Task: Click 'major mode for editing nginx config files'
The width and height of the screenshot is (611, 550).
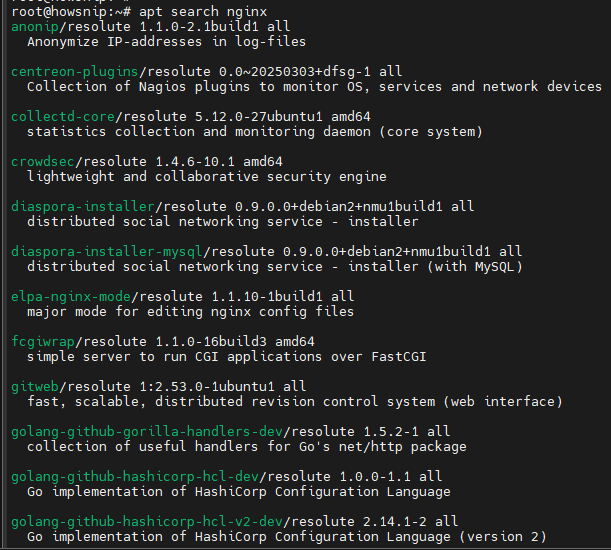Action: point(191,311)
